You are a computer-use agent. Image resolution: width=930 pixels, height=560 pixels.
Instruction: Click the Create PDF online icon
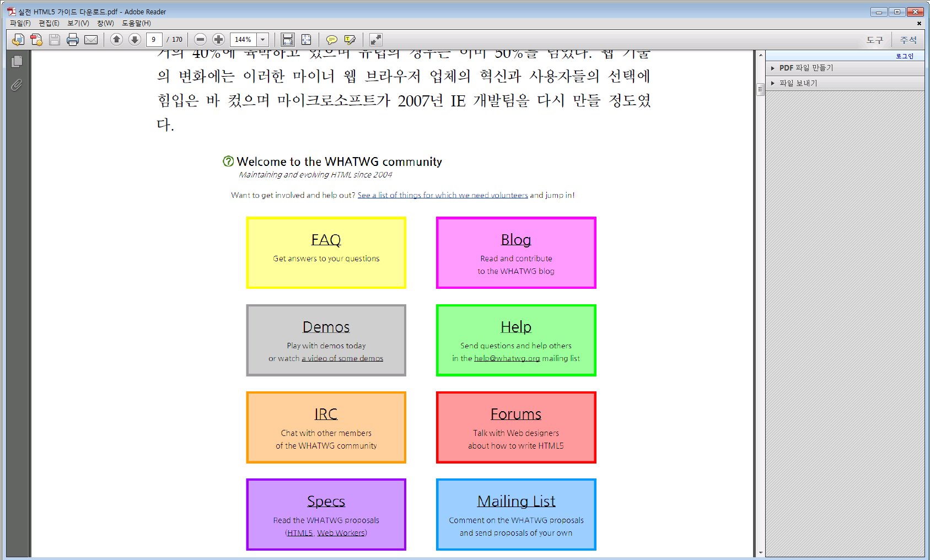[36, 40]
